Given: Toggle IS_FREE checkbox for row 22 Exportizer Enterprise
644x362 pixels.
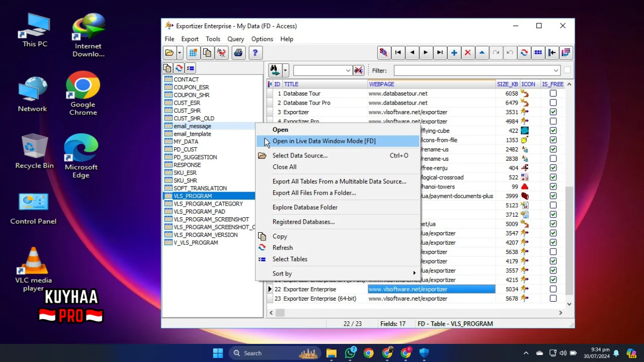Looking at the screenshot, I should pyautogui.click(x=553, y=289).
